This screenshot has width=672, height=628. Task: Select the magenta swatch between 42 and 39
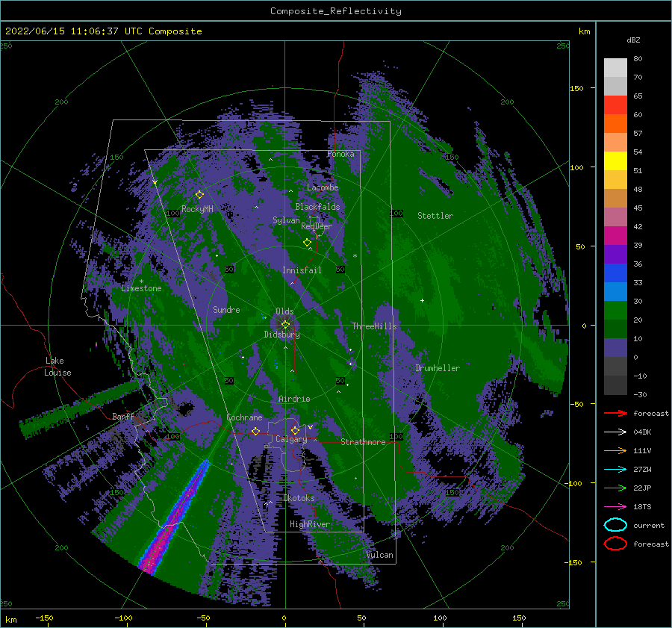pos(615,235)
